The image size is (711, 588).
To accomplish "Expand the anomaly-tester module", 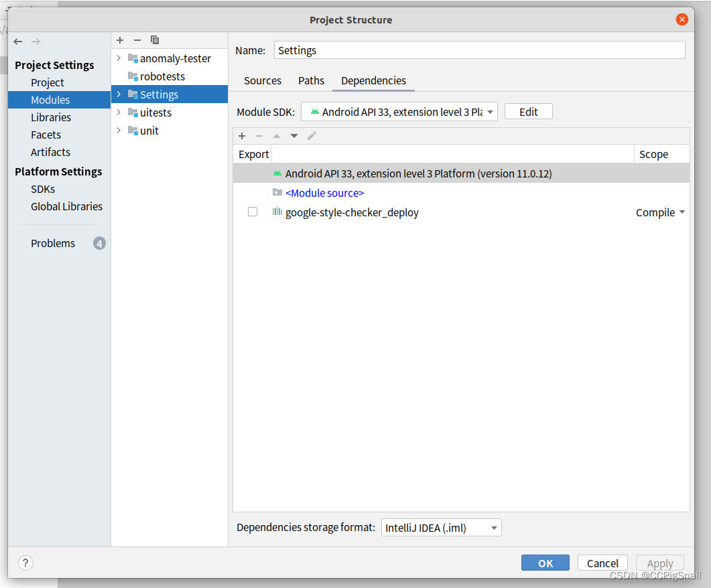I will pos(119,58).
